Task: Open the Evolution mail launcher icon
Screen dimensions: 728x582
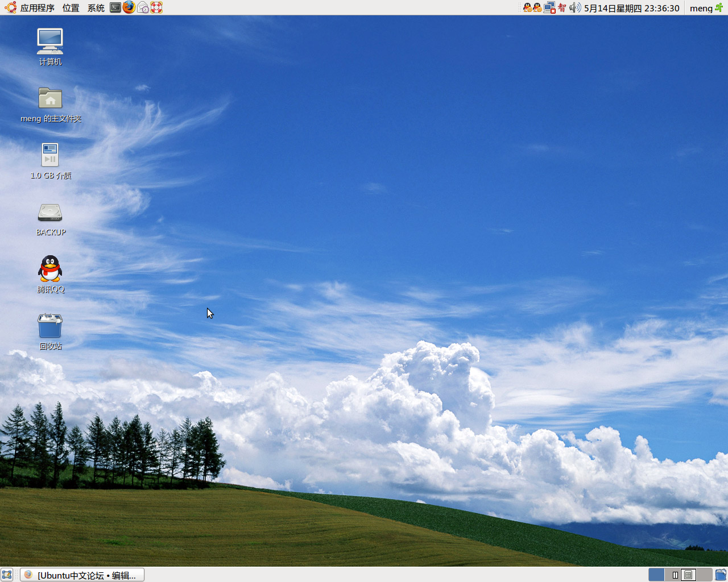Action: [x=143, y=7]
